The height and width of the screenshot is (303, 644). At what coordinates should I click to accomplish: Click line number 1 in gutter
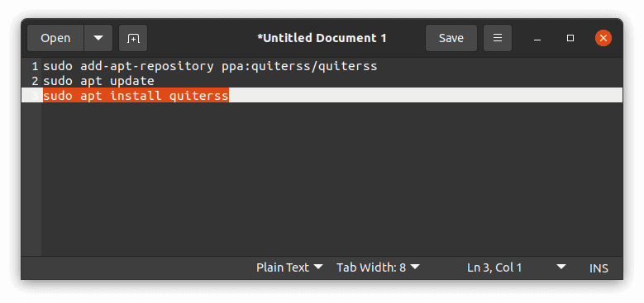tap(35, 66)
